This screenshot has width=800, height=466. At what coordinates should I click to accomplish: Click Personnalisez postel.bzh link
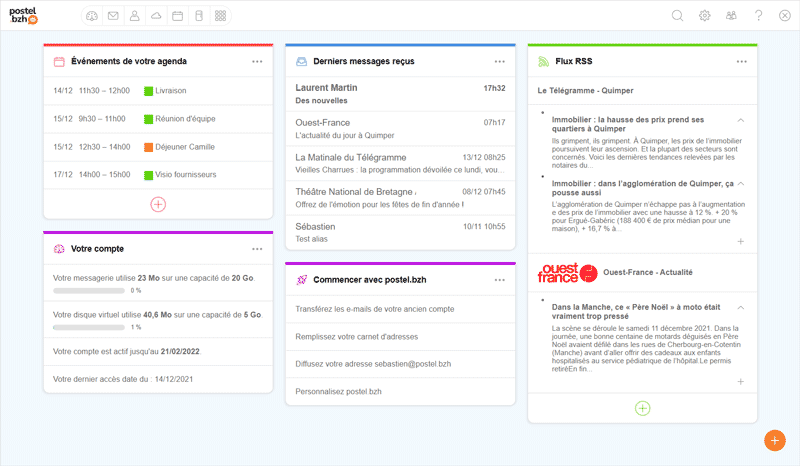click(x=339, y=391)
